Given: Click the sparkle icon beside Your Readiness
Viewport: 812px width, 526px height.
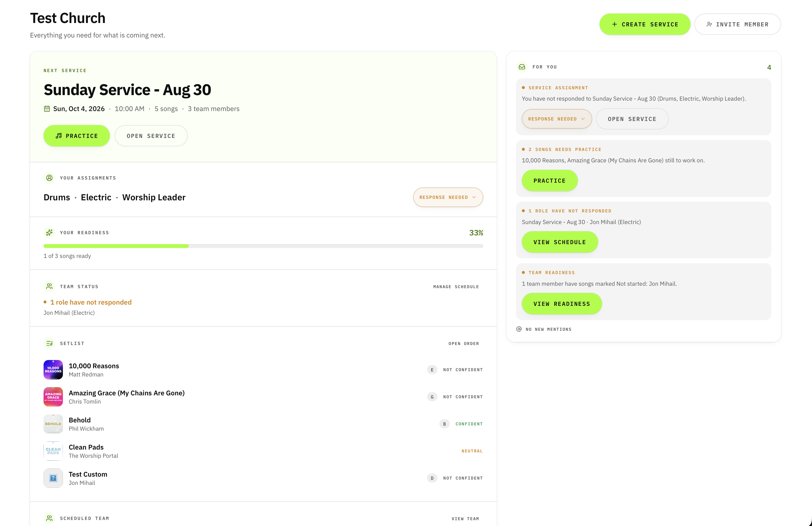Looking at the screenshot, I should pos(49,232).
